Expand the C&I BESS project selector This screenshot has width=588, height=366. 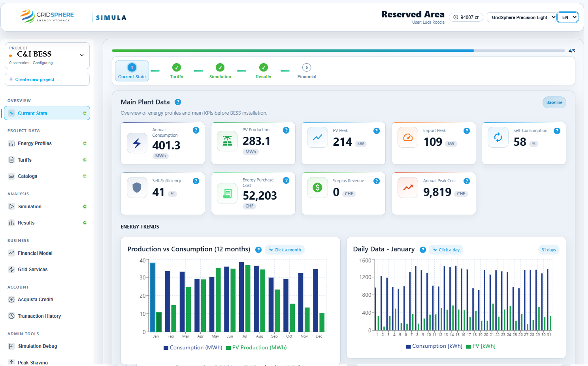point(47,56)
